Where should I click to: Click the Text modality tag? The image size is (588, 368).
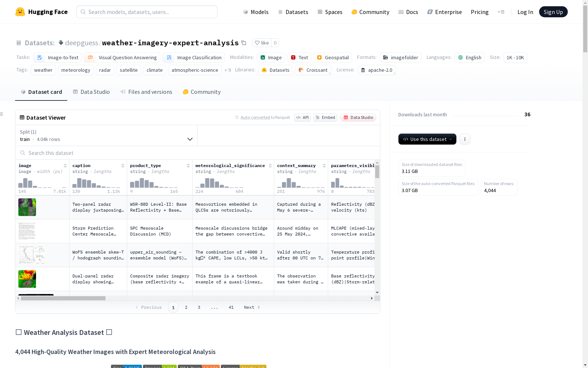[x=300, y=57]
